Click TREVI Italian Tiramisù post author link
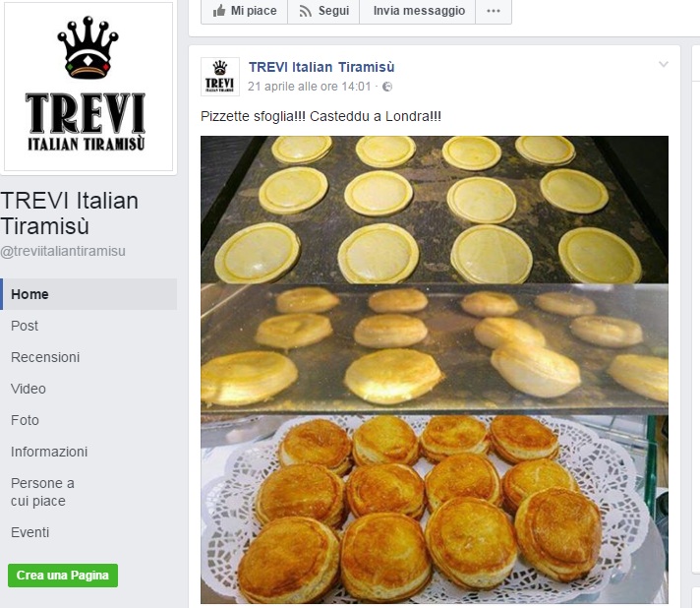This screenshot has width=700, height=608. pyautogui.click(x=321, y=67)
